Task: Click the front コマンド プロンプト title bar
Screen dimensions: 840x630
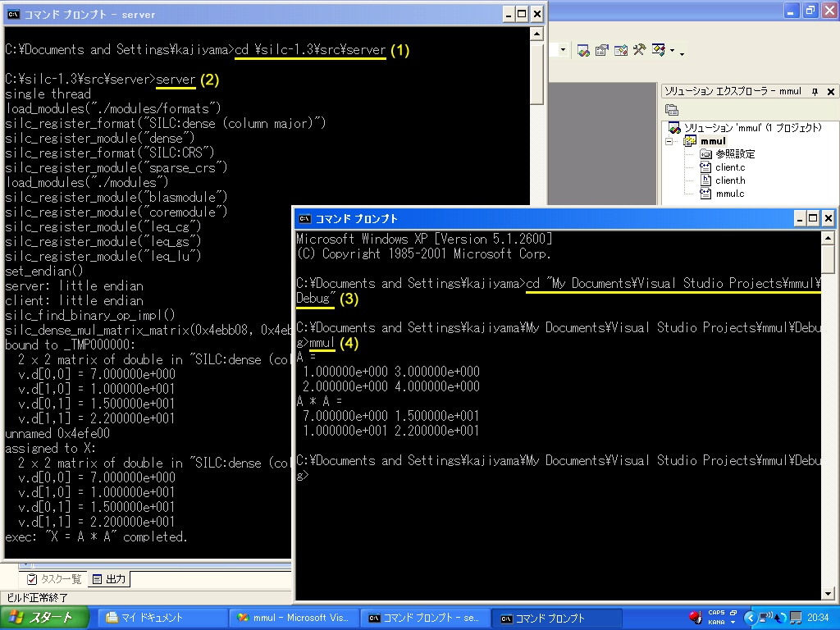Action: [565, 218]
